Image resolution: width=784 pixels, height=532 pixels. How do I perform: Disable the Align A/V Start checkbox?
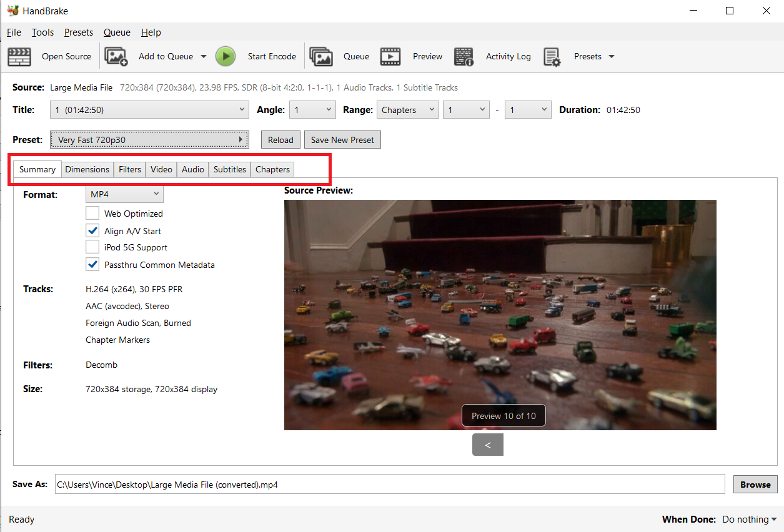coord(92,230)
